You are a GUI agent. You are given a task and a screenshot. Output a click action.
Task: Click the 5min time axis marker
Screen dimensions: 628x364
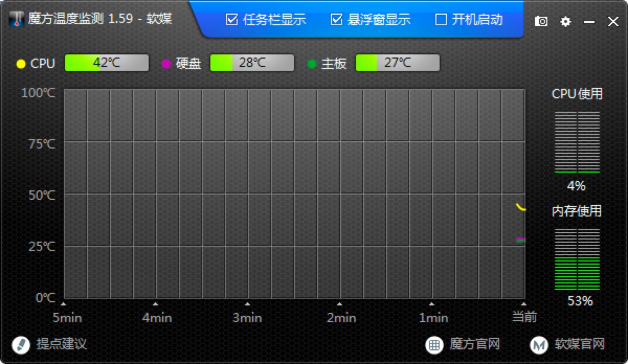coord(68,317)
